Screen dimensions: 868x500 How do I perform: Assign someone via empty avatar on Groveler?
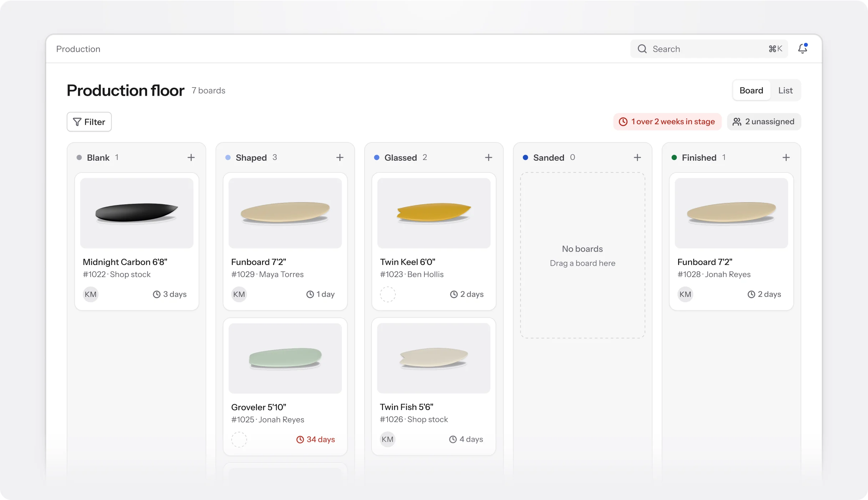coord(239,439)
